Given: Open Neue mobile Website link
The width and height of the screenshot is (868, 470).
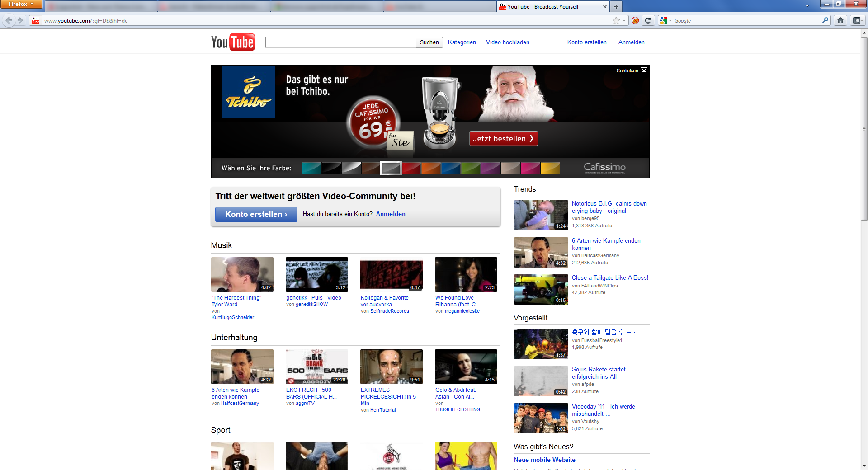Looking at the screenshot, I should (544, 460).
